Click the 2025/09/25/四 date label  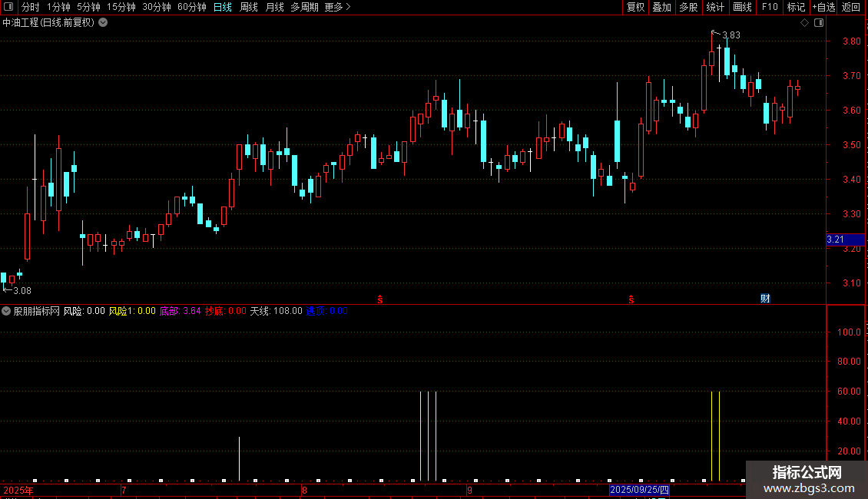pyautogui.click(x=639, y=490)
